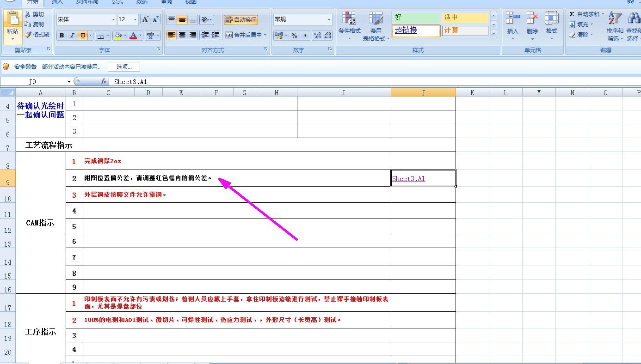Viewport: 641px width, 364px height.
Task: Cut selection with the 剪切 scissors button
Action: click(34, 14)
